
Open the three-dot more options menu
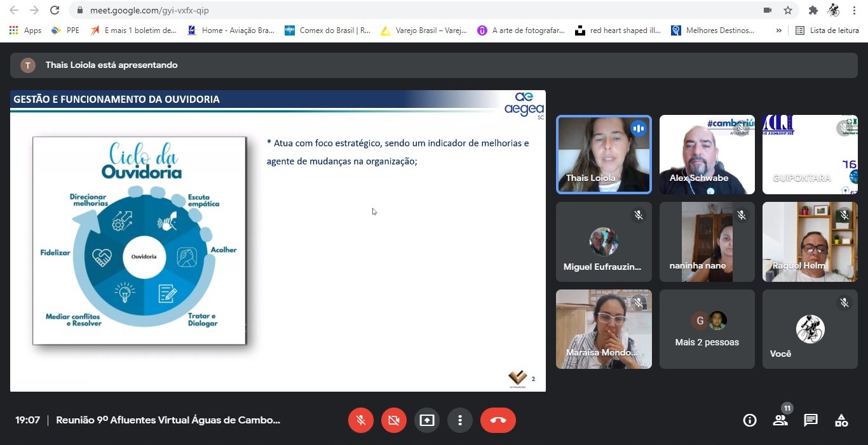pyautogui.click(x=459, y=420)
